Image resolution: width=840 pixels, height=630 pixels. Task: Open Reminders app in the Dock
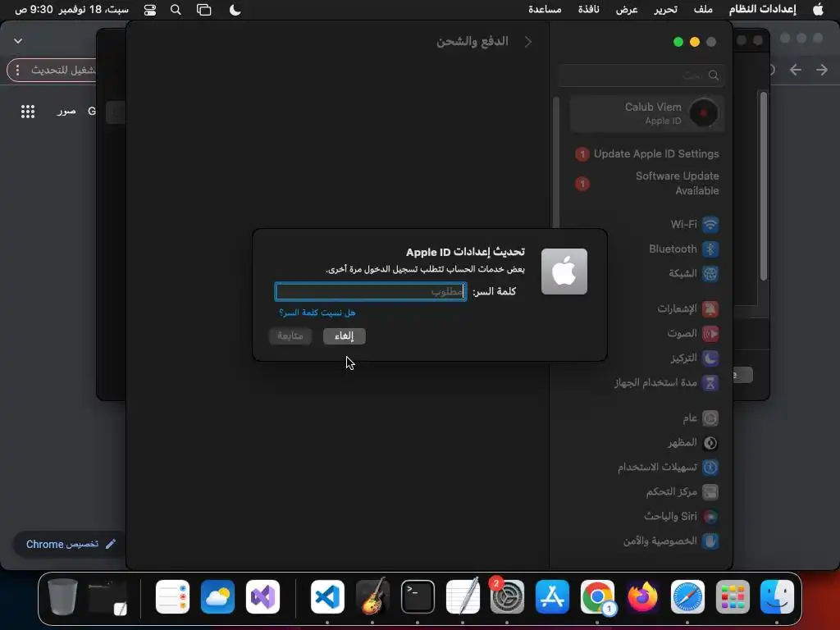tap(172, 597)
